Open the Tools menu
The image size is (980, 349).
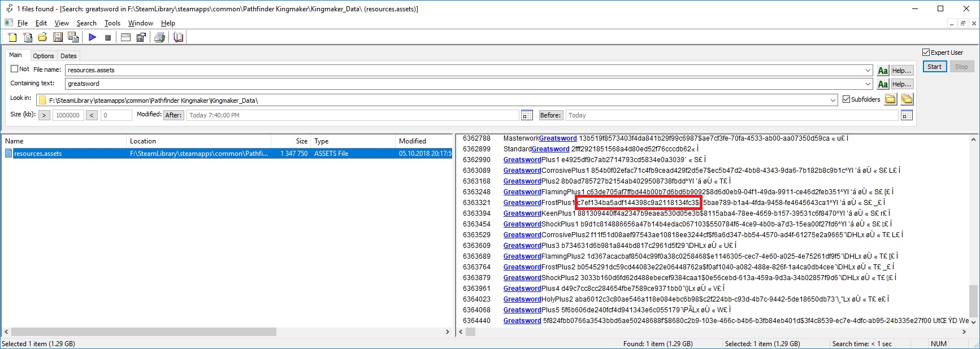pos(112,23)
